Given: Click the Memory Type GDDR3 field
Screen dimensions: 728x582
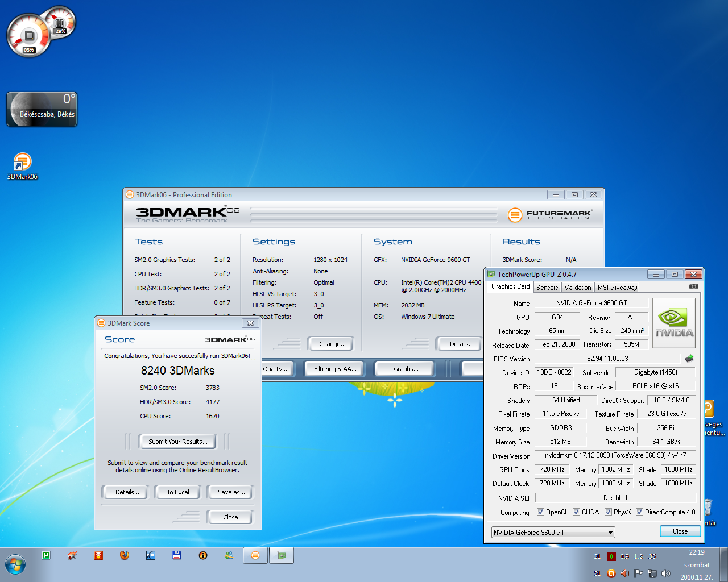Looking at the screenshot, I should (x=561, y=428).
